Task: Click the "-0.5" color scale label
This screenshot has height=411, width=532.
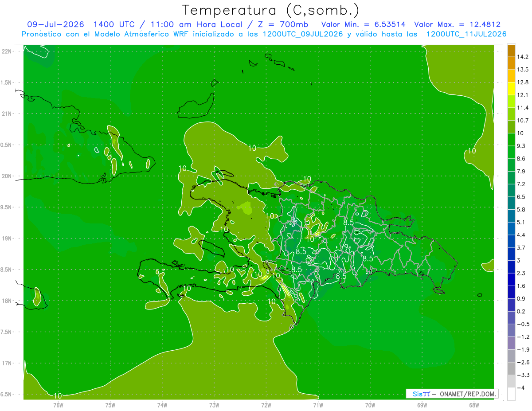Action: (x=523, y=325)
